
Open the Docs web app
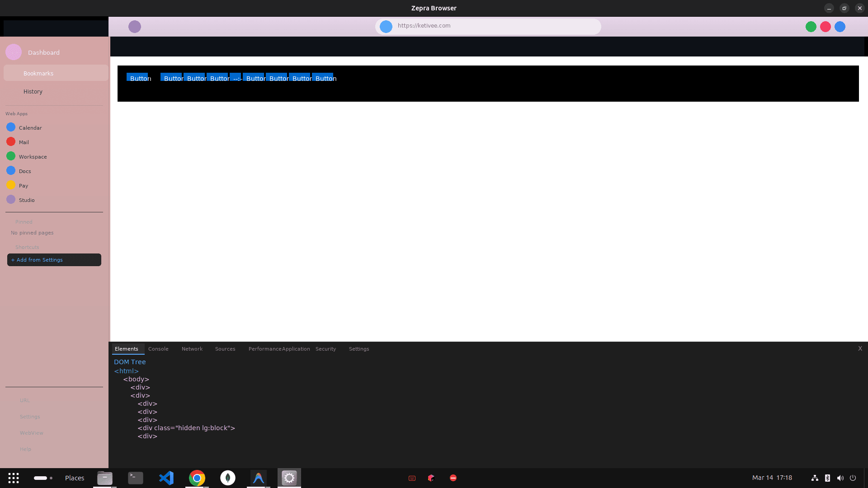pos(25,171)
